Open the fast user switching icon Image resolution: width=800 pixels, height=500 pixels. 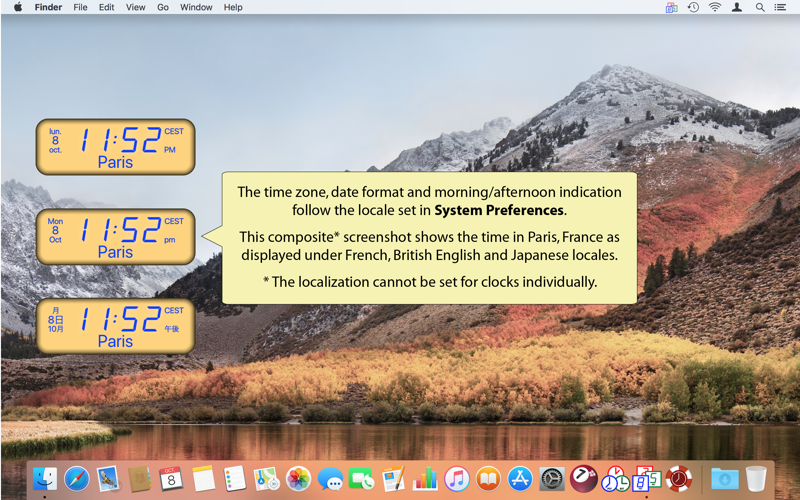[737, 7]
